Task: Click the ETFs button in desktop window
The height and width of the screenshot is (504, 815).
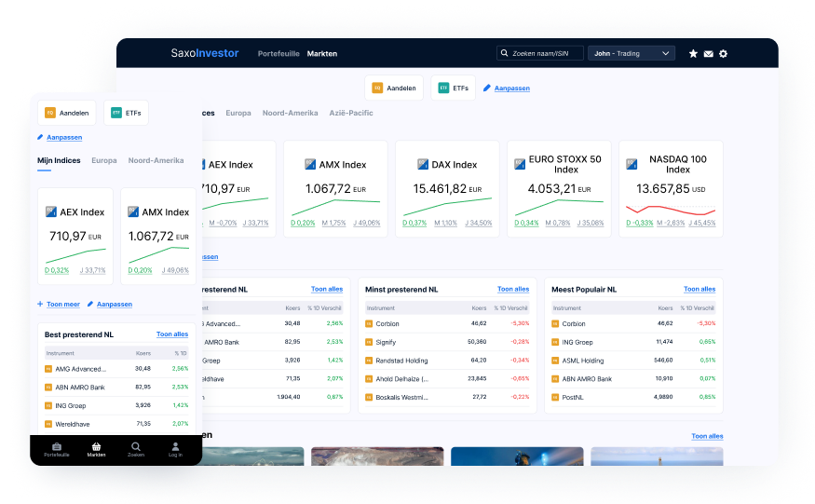Action: pos(454,88)
